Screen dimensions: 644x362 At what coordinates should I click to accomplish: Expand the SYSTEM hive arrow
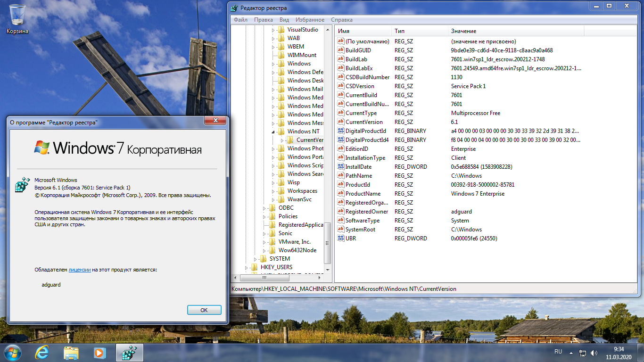pos(256,259)
